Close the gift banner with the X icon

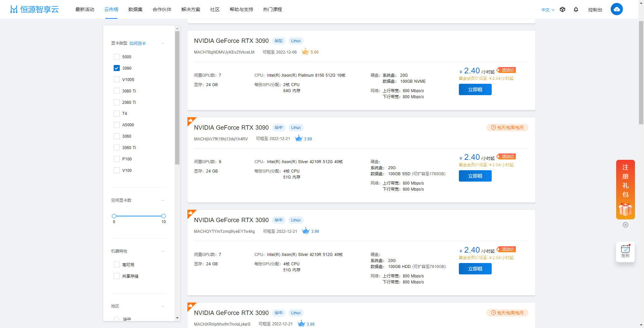click(x=626, y=225)
